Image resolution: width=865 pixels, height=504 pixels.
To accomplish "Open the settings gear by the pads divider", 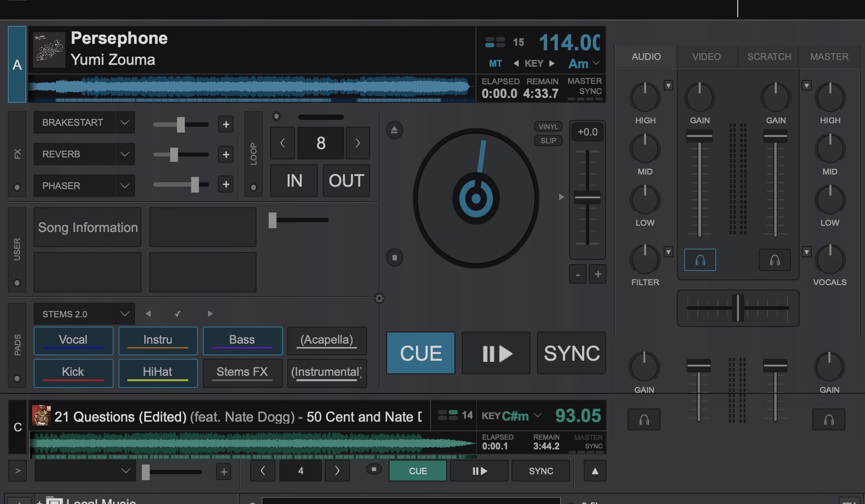I will [379, 298].
